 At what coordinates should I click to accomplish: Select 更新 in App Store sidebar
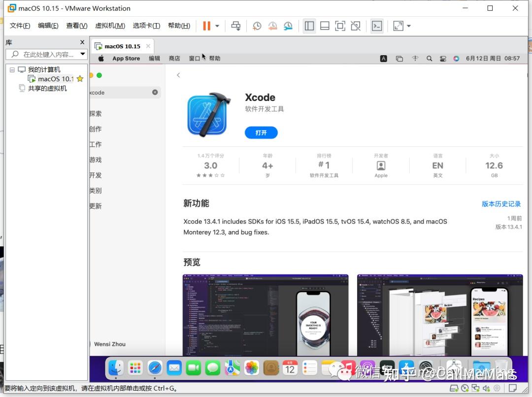96,206
